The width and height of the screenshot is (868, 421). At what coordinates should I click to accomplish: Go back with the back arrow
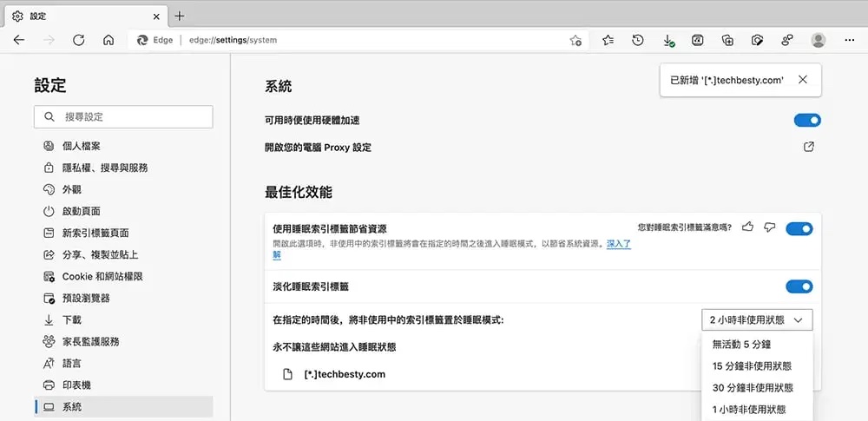[19, 40]
